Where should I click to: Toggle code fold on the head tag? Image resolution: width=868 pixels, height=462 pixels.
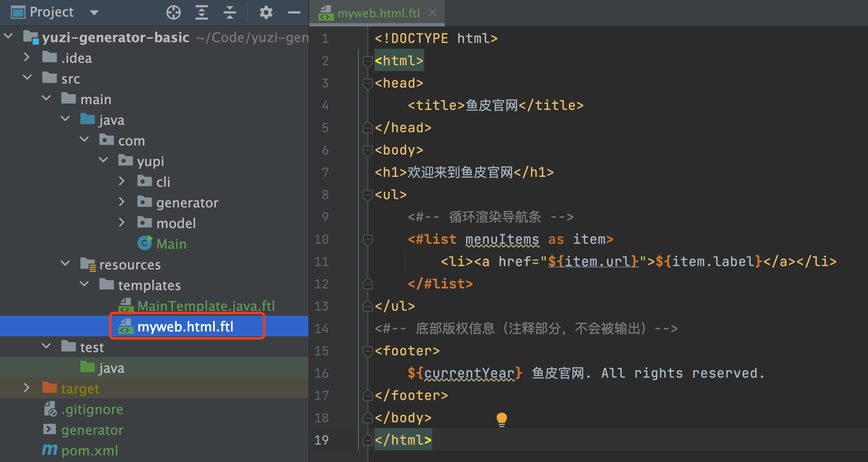[x=367, y=83]
